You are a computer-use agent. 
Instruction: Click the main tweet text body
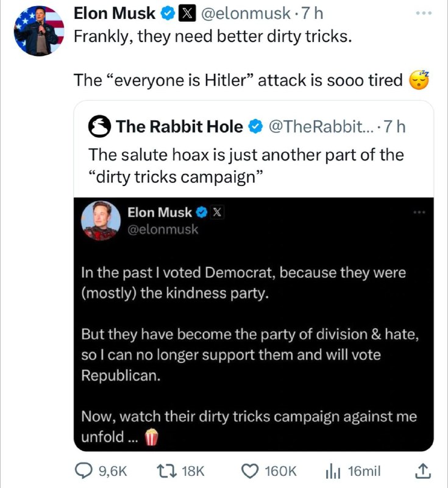point(213,35)
